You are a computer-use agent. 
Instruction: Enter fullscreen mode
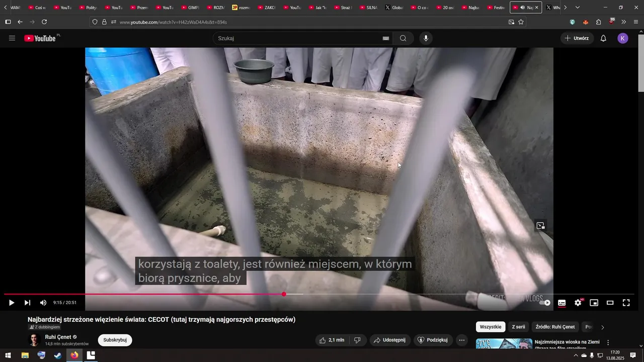point(626,303)
